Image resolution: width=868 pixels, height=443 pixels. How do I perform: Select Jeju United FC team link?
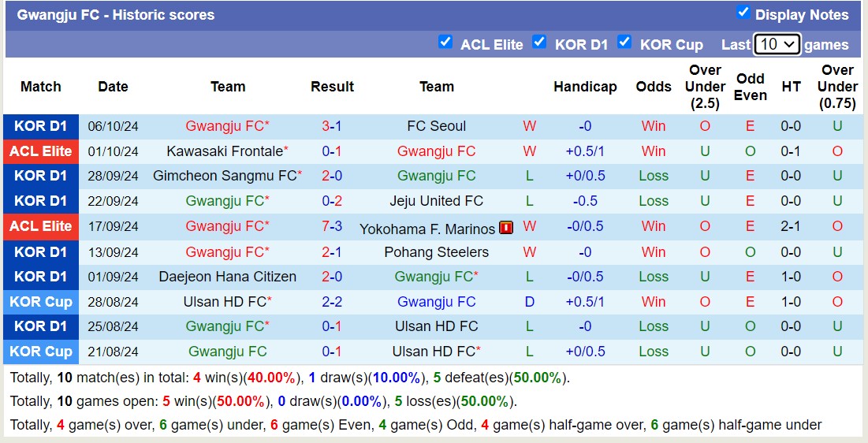tap(436, 201)
